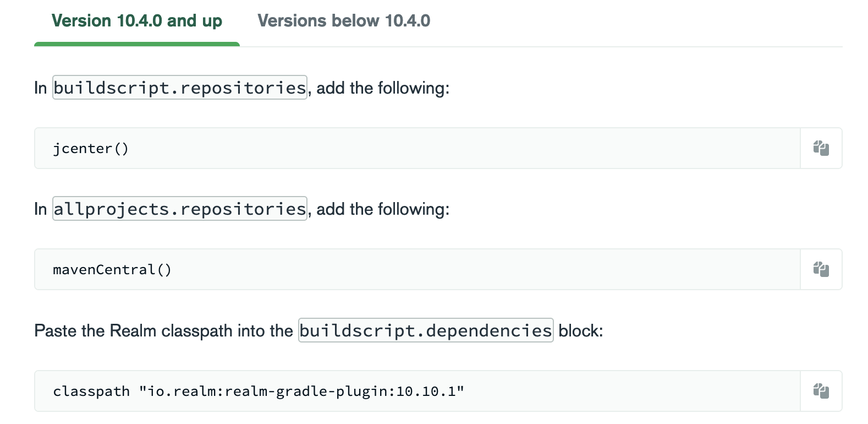868x424 pixels.
Task: Switch to 'Versions below 10.4.0' tab
Action: pos(344,21)
